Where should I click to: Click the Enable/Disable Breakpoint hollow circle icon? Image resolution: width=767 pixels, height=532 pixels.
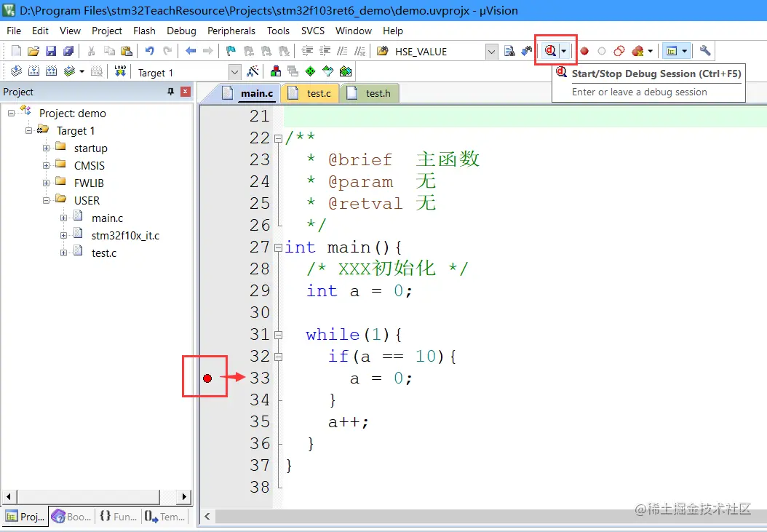[602, 51]
